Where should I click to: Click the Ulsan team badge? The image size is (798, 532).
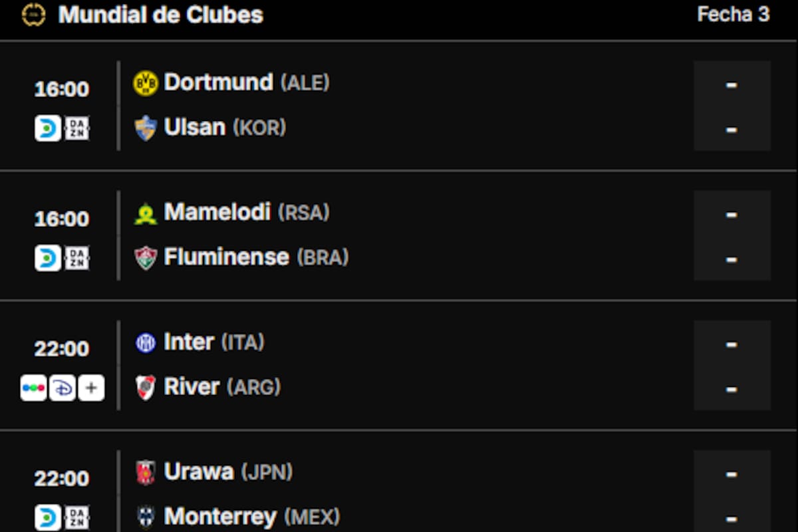click(x=146, y=127)
